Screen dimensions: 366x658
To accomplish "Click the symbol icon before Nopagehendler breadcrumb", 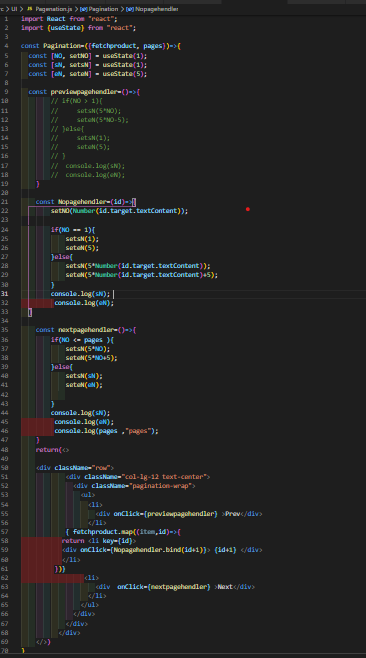I will coord(130,8).
